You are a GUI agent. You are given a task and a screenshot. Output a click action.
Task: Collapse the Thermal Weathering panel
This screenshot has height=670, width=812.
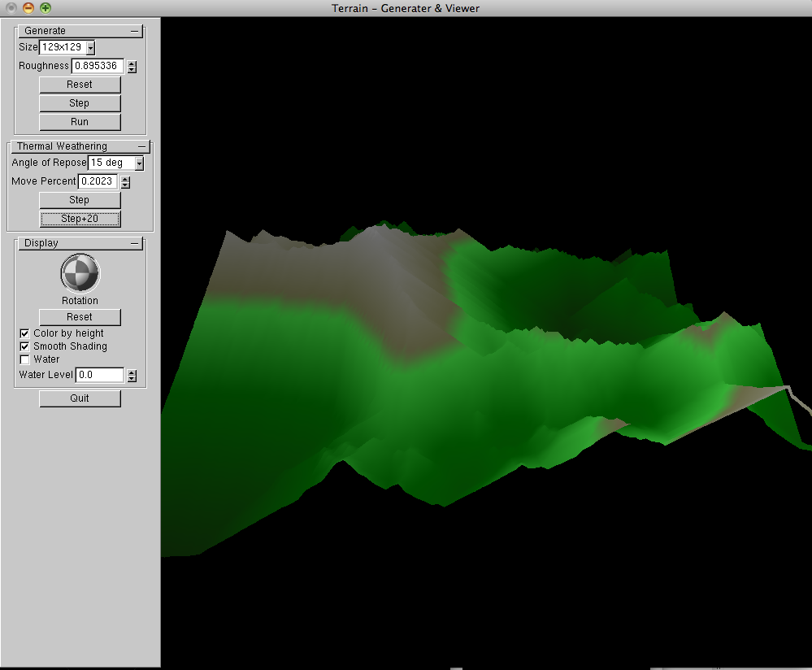click(x=142, y=146)
